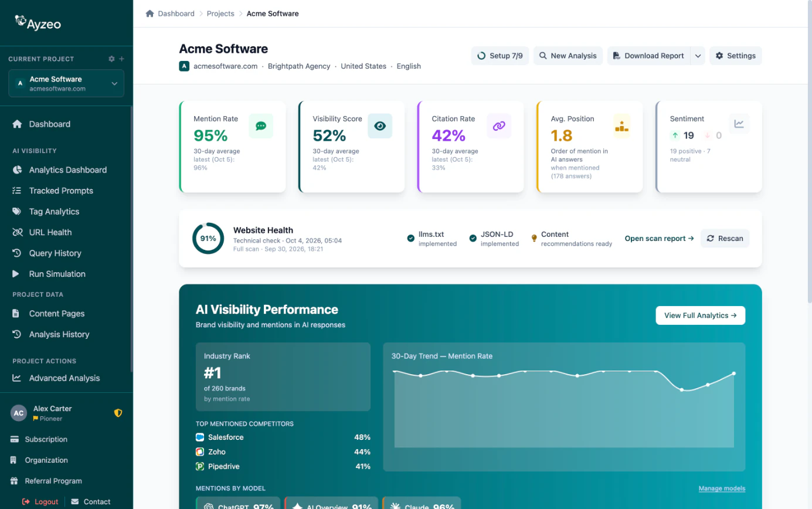Navigate to Projects in the breadcrumb
This screenshot has width=812, height=509.
220,13
